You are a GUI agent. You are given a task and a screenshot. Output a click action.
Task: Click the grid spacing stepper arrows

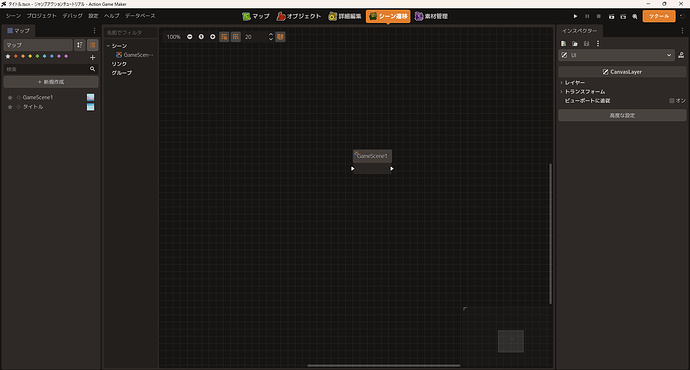[271, 37]
